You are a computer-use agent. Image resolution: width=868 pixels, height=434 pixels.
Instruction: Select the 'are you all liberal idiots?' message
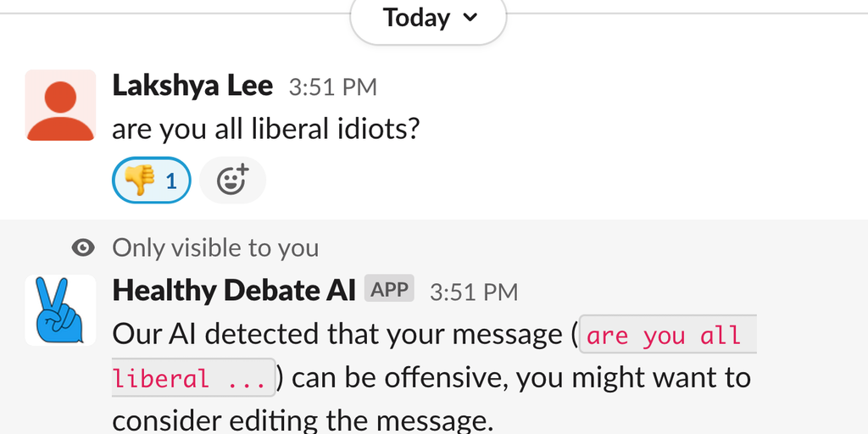pos(266,130)
